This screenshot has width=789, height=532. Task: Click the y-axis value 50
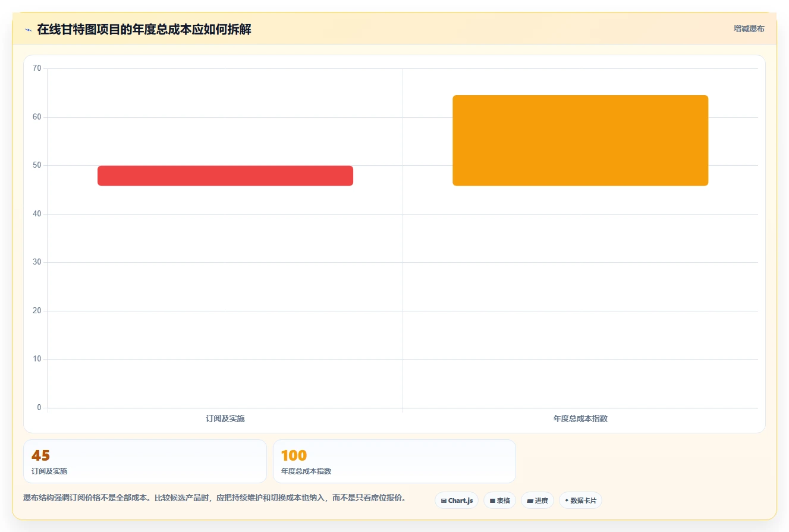(37, 165)
